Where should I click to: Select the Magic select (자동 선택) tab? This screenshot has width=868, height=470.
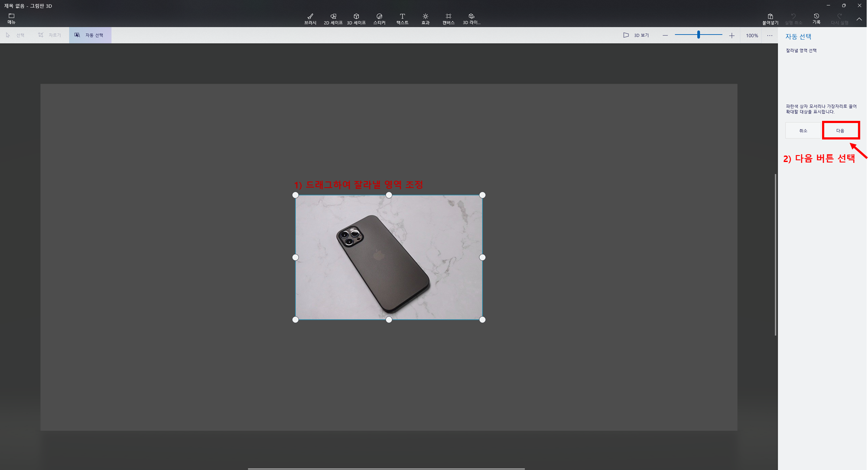[x=90, y=35]
